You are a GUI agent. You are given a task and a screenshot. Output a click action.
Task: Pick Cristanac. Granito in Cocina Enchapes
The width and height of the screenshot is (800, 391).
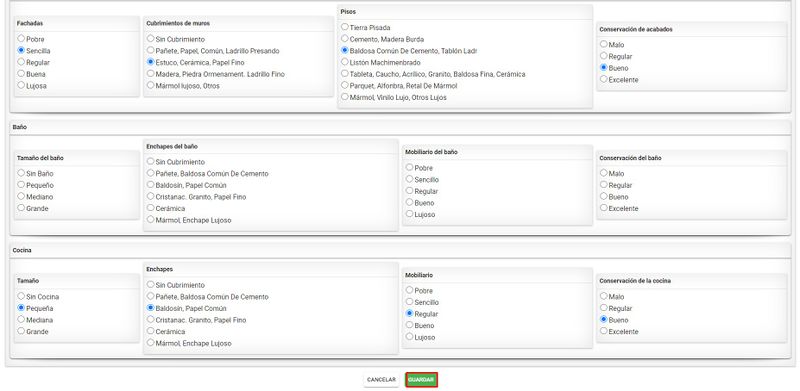coord(151,320)
